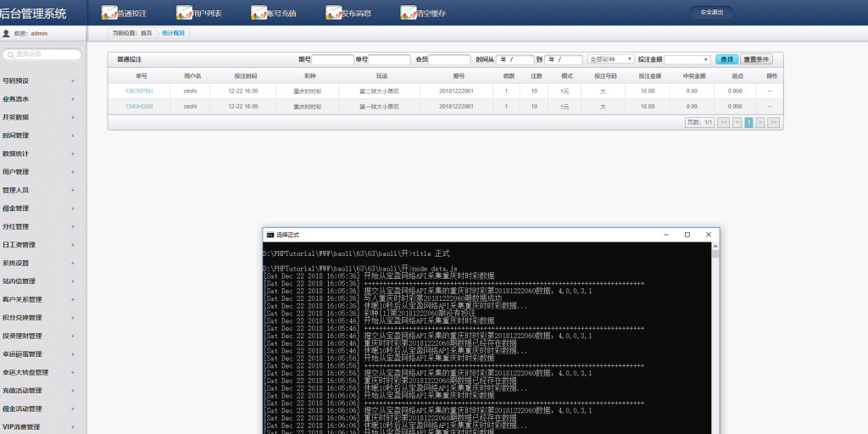Image resolution: width=868 pixels, height=434 pixels.
Task: Click the cmd console window title icon
Action: [270, 235]
